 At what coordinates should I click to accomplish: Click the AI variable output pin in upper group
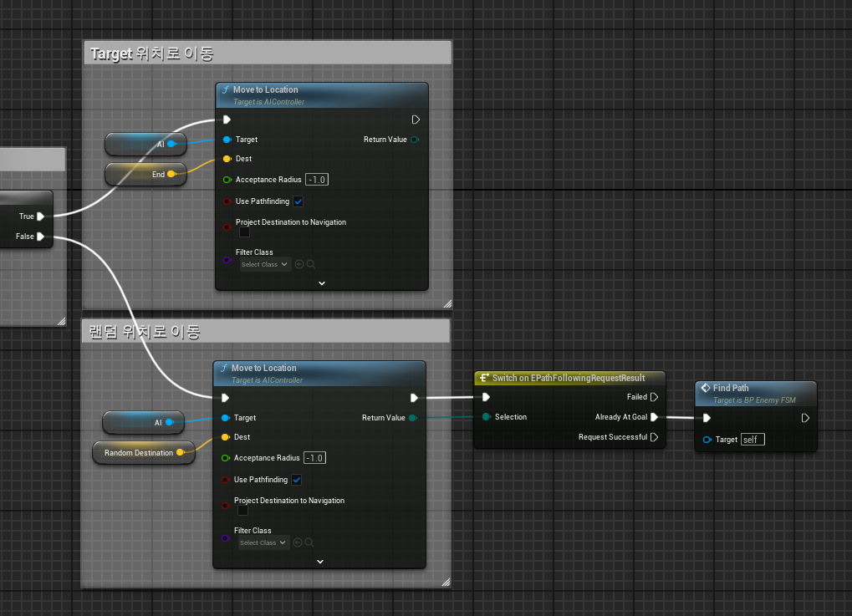pyautogui.click(x=171, y=144)
